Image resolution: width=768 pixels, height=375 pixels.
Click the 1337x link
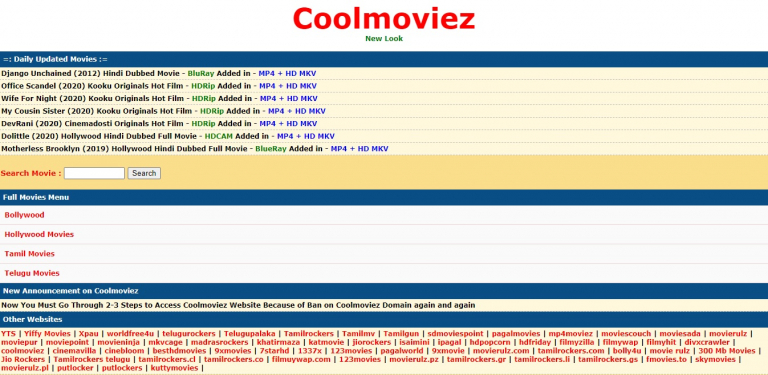[311, 351]
